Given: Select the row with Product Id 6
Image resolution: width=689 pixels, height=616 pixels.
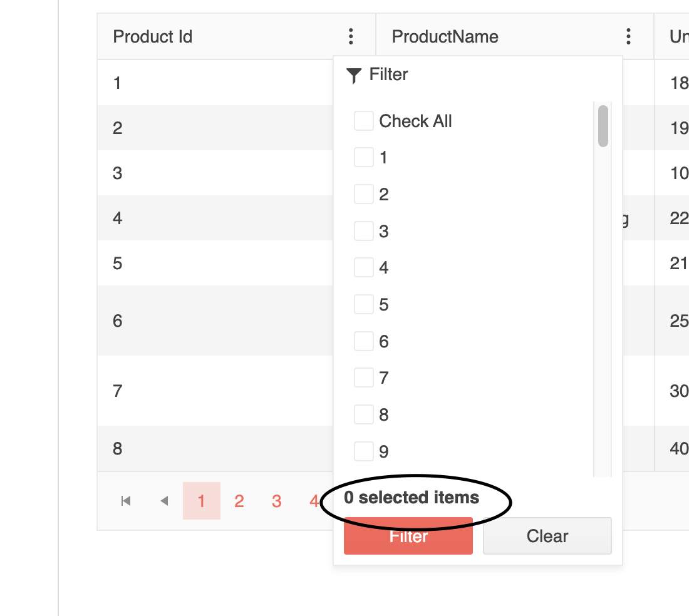Looking at the screenshot, I should click(188, 321).
